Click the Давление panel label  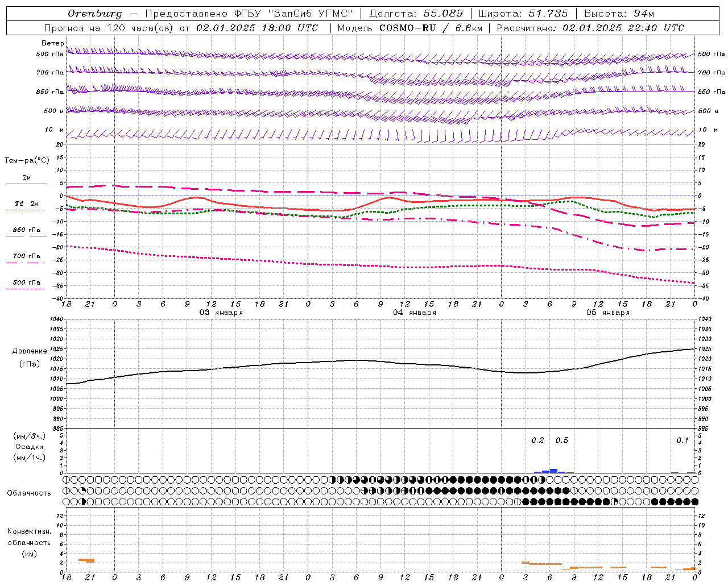(x=30, y=351)
